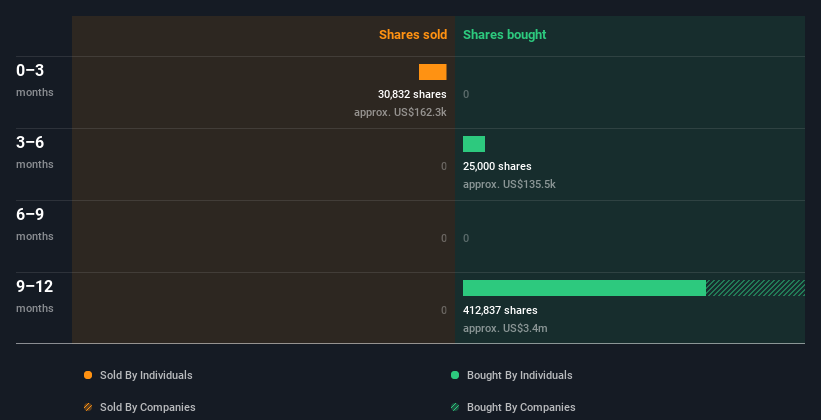Click the approx. US$162.3k amount
Screen dimensions: 821x420
click(400, 112)
